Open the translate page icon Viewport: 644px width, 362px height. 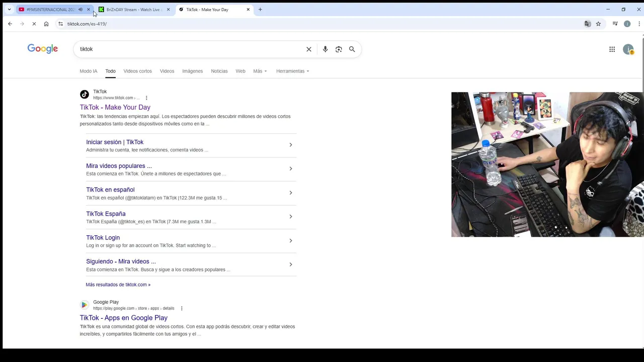pos(587,24)
